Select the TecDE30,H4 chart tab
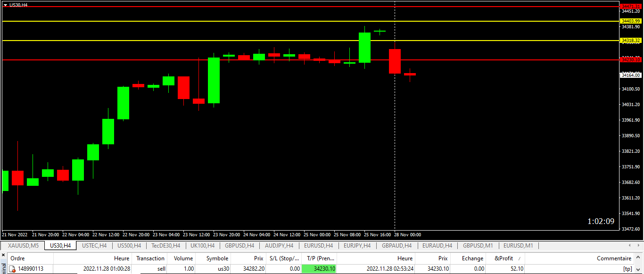 coord(165,246)
